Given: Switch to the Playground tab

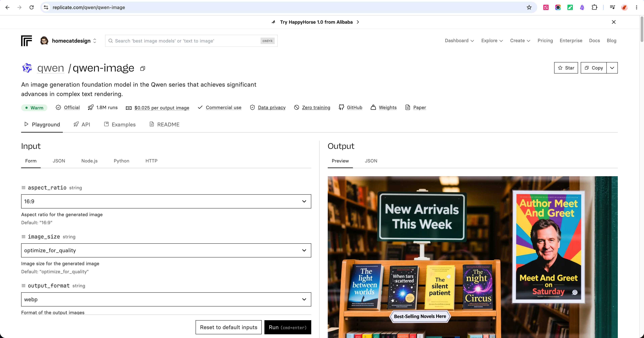Looking at the screenshot, I should point(42,124).
